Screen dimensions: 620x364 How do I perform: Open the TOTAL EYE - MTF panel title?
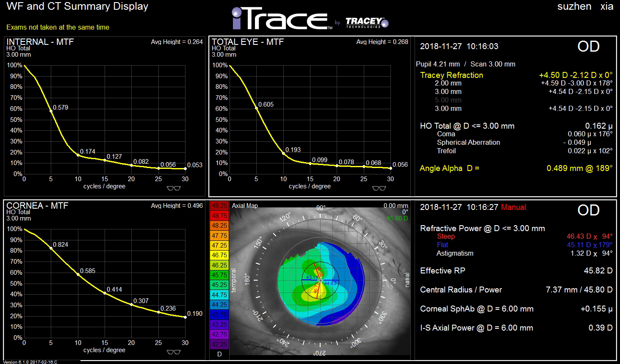[248, 42]
